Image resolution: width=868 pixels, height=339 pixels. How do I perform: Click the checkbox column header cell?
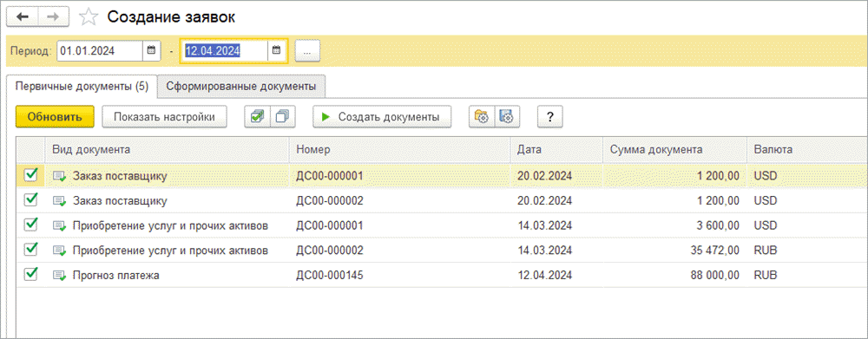coord(30,149)
